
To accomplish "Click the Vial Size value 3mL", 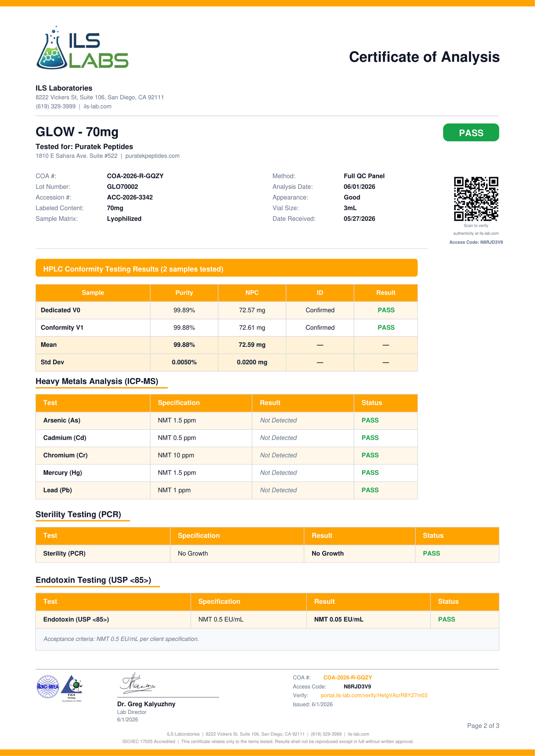I will coord(350,208).
